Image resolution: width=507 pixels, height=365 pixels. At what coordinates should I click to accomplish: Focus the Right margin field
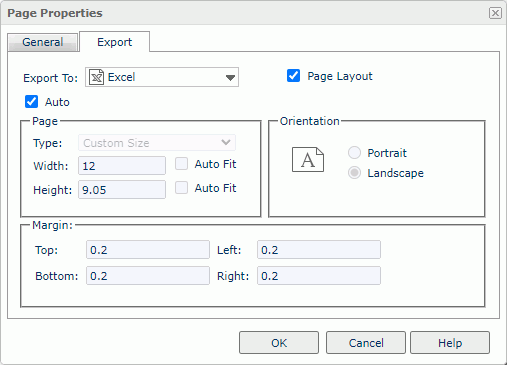click(319, 276)
